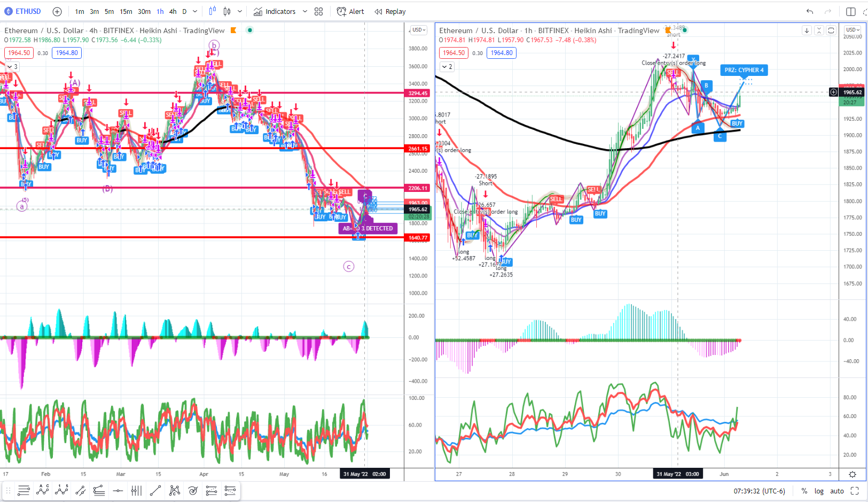Click the blue Heikin Ashi candle style icon
The image size is (868, 502).
pyautogui.click(x=213, y=11)
